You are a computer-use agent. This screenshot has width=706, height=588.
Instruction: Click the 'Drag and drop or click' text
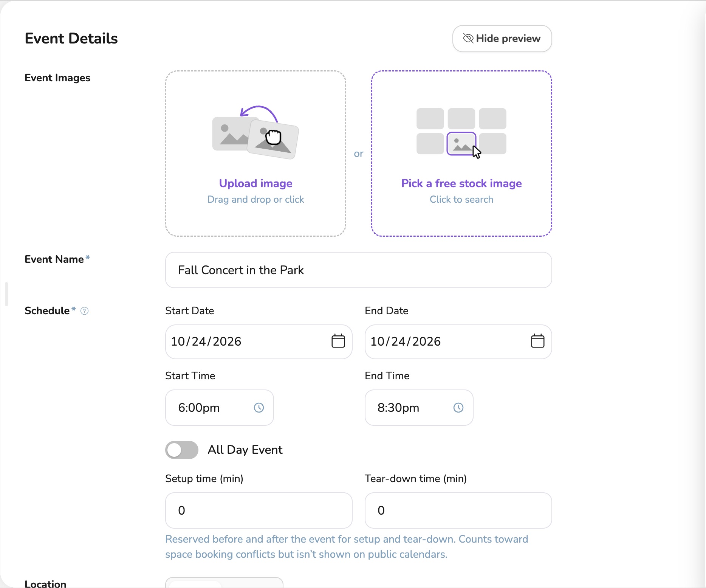coord(255,200)
